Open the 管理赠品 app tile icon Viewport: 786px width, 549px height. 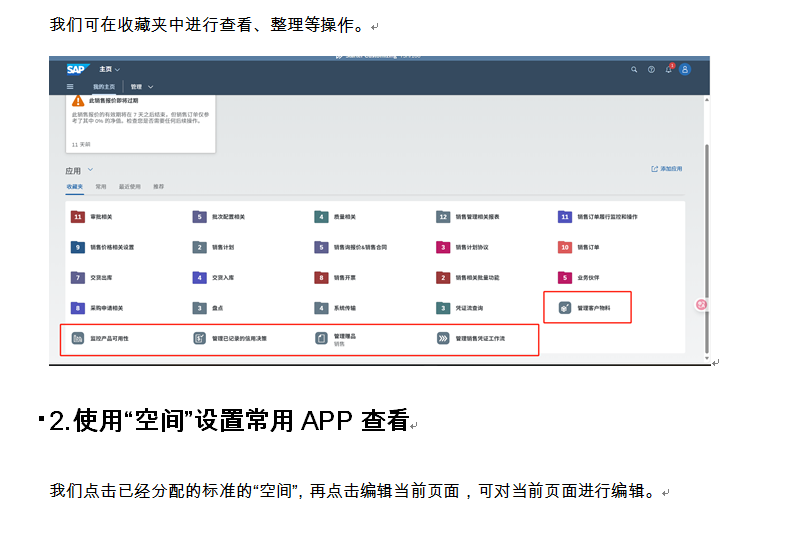321,339
